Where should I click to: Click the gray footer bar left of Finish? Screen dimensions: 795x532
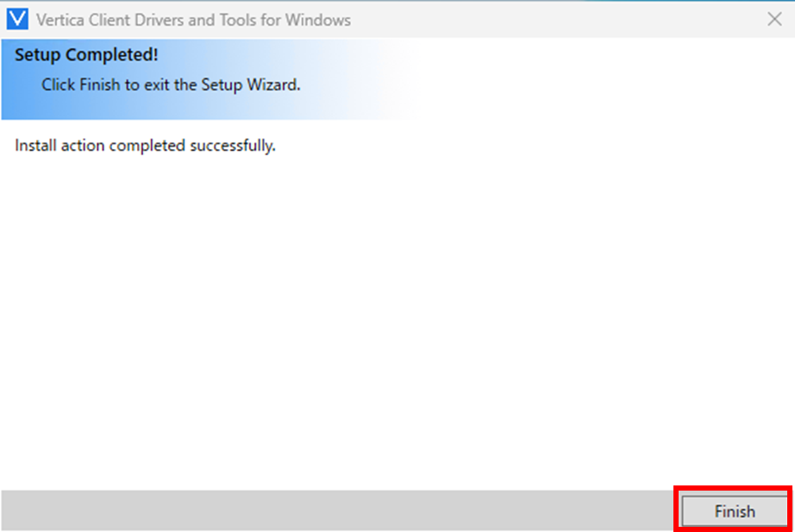(336, 510)
